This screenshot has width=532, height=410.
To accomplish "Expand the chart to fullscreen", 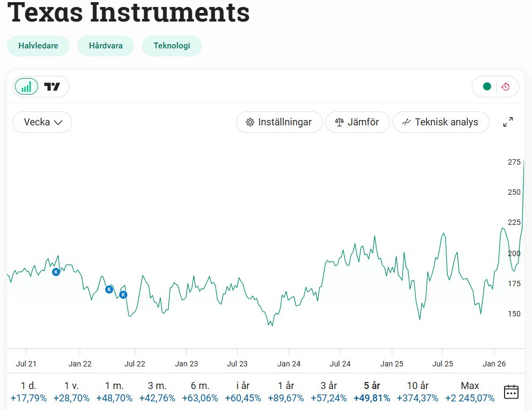I will click(x=508, y=122).
